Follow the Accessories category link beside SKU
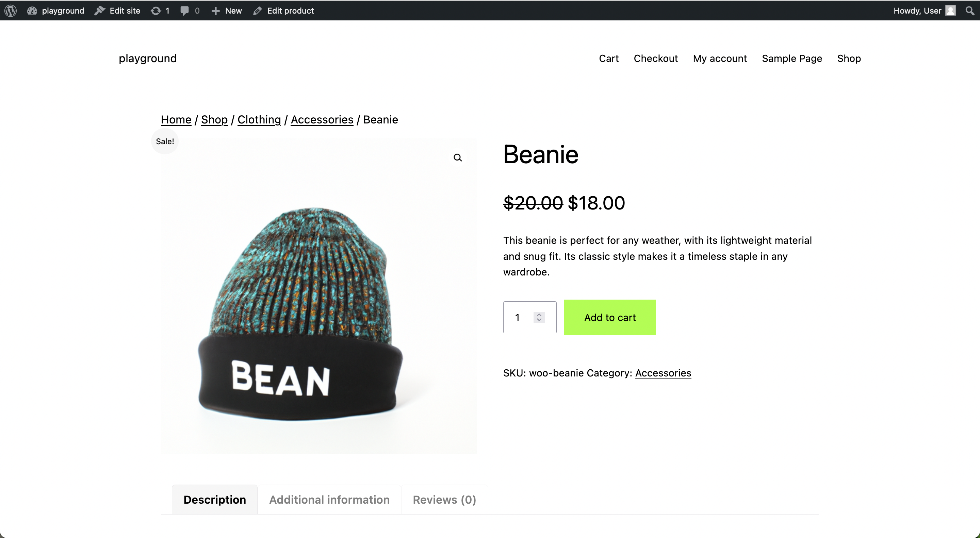Viewport: 980px width, 538px height. pyautogui.click(x=663, y=373)
